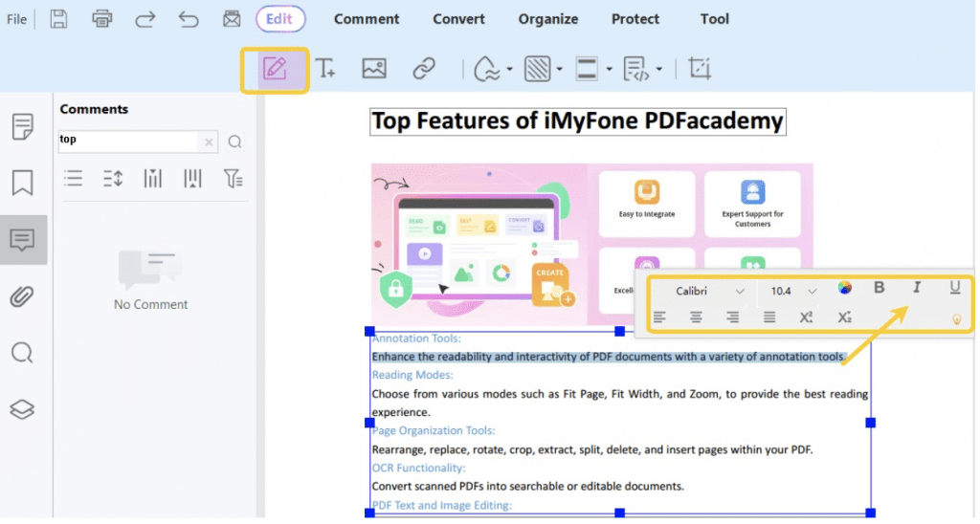The image size is (980, 524).
Task: Click the Header and Footer icon
Action: (587, 69)
